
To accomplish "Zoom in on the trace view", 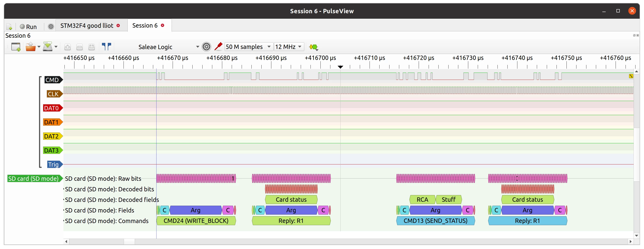I will [x=68, y=47].
